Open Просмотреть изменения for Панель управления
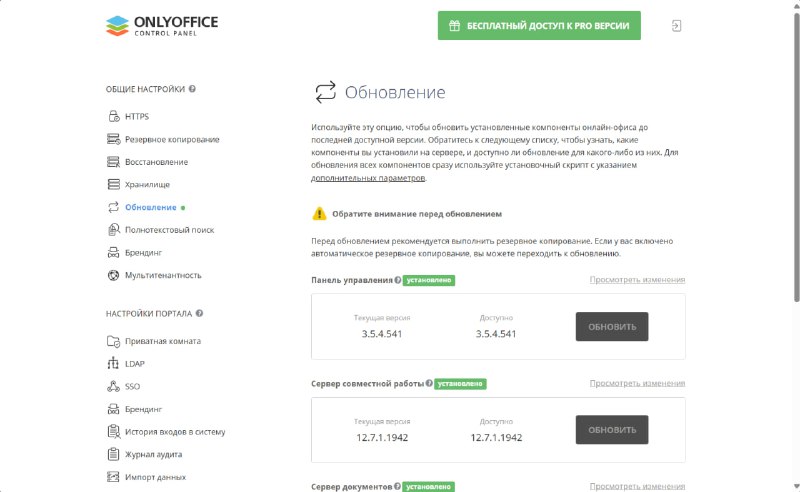Screen dimensions: 800x492 [x=637, y=279]
